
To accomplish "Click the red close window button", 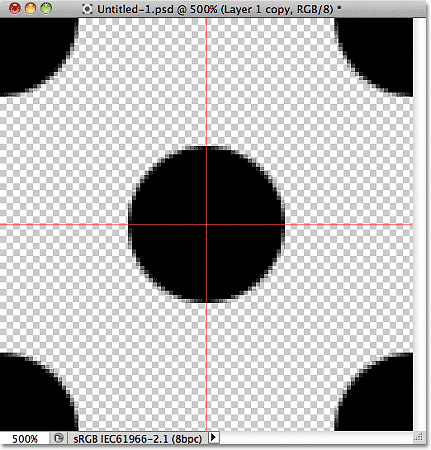I will click(15, 8).
